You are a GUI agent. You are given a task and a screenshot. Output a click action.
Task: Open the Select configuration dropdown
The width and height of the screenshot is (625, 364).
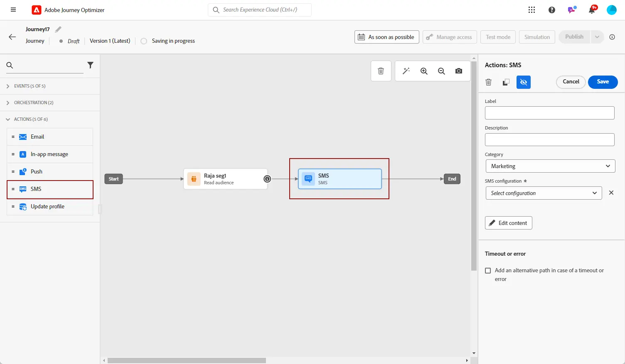pos(544,193)
